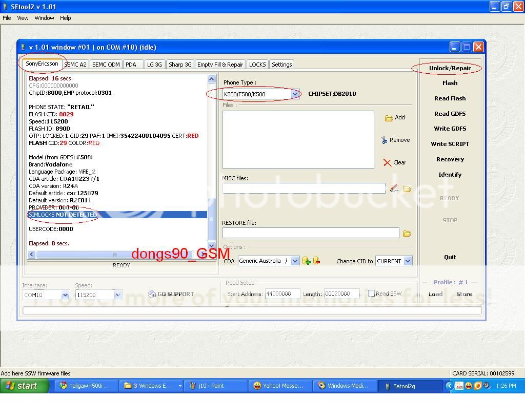Open Windows Media taskbar item

[345, 386]
